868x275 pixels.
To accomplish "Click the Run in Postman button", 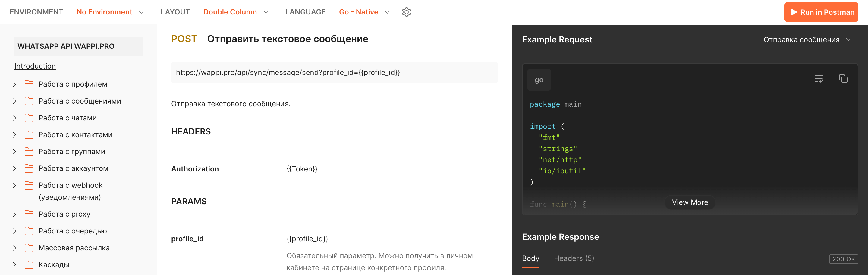I will (x=821, y=12).
